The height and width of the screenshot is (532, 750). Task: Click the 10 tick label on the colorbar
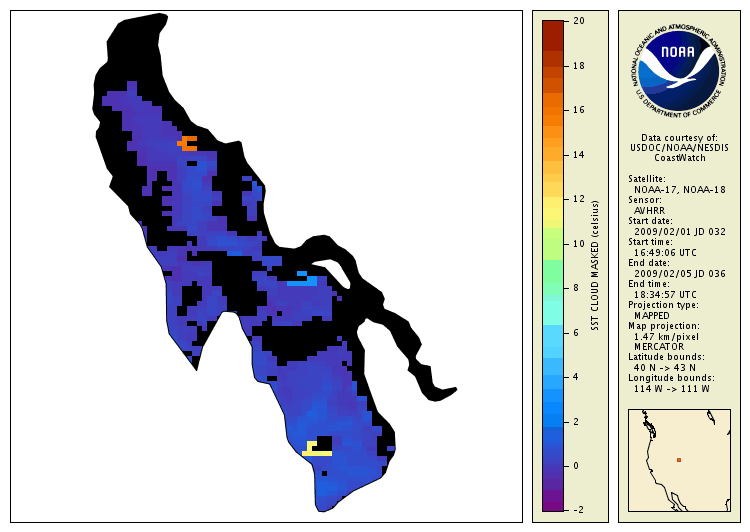[579, 244]
